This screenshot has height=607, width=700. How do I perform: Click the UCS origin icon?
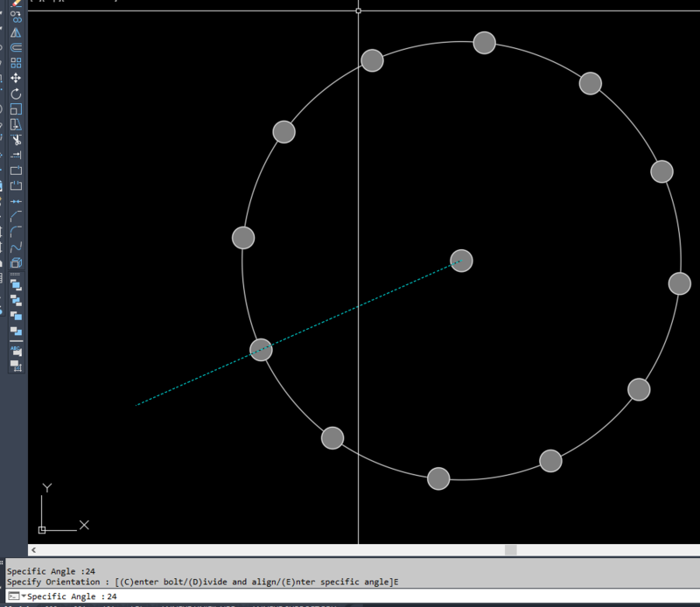tap(42, 530)
